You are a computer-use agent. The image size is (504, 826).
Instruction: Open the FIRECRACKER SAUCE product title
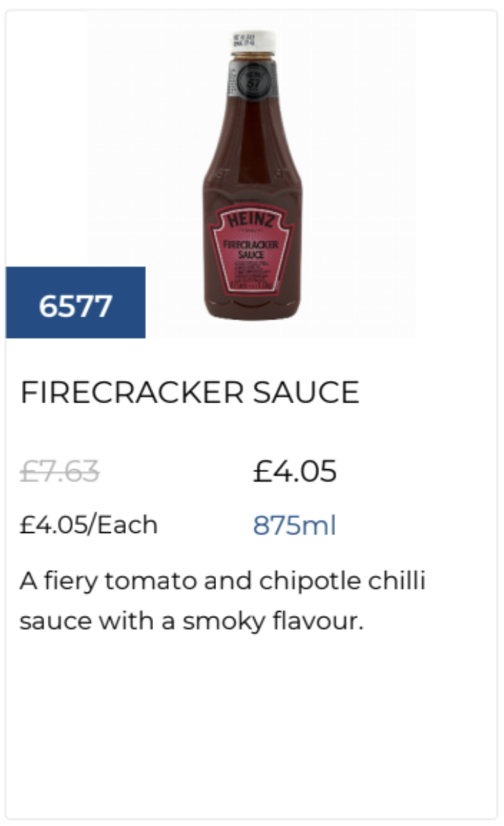tap(190, 392)
